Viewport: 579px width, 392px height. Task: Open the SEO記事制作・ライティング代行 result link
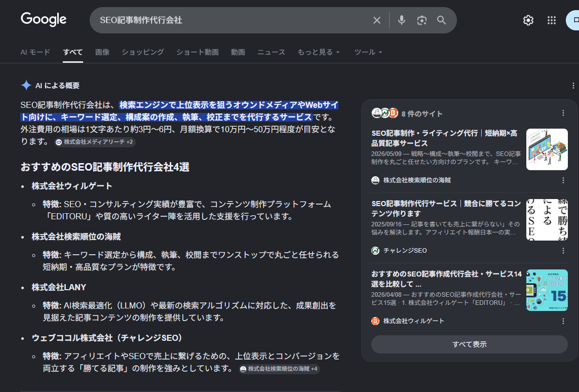click(x=444, y=138)
